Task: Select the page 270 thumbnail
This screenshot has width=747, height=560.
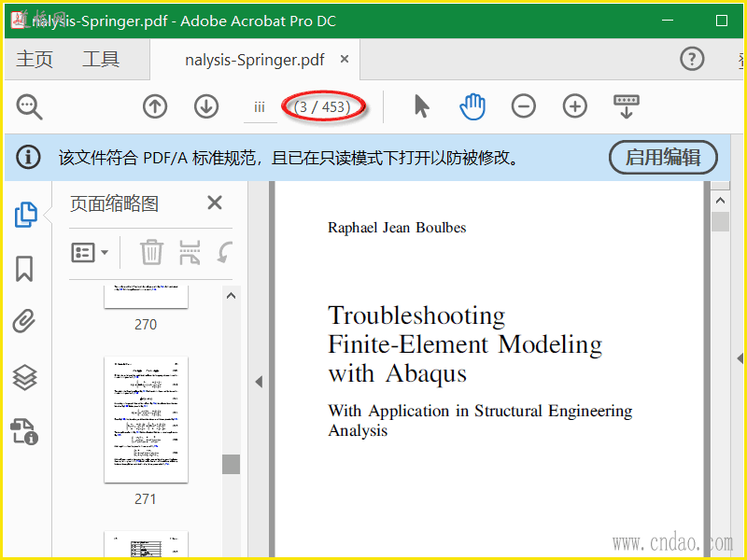Action: [x=146, y=297]
